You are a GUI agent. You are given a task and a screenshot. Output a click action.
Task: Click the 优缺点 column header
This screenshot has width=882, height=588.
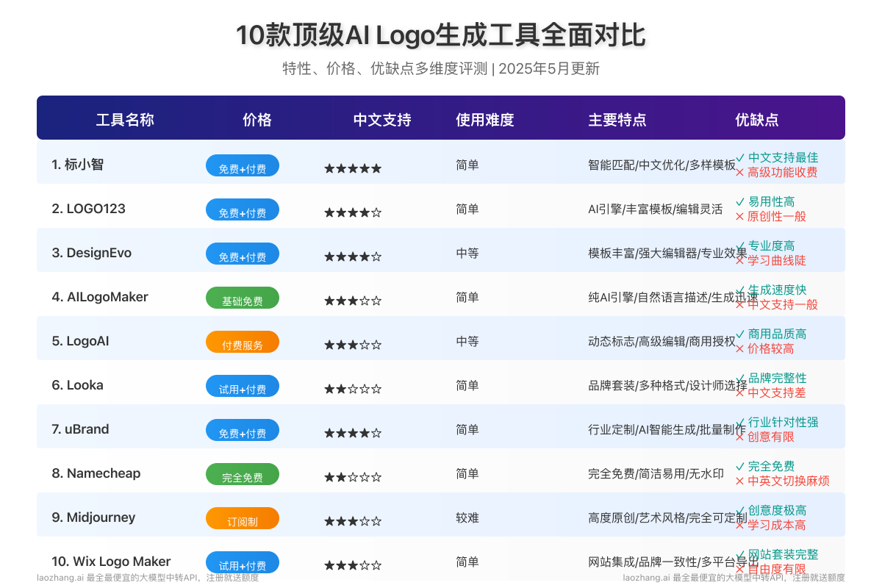(757, 120)
